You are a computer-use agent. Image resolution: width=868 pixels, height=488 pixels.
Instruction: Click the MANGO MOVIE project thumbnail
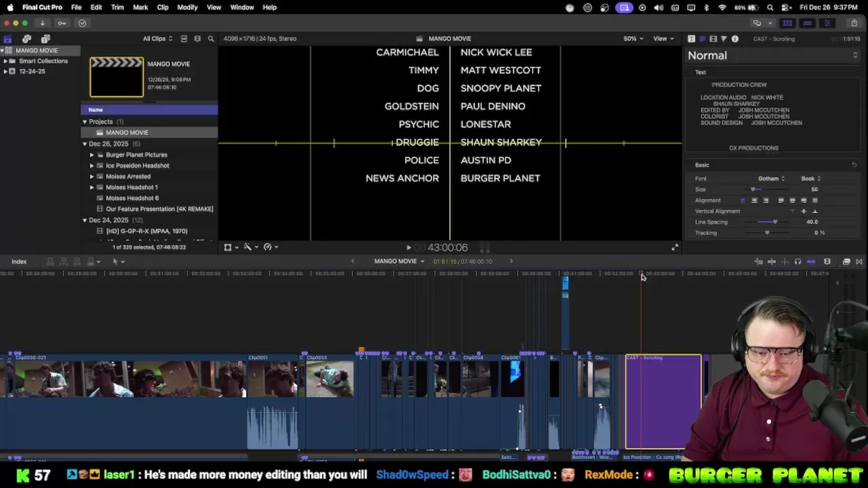coord(117,77)
